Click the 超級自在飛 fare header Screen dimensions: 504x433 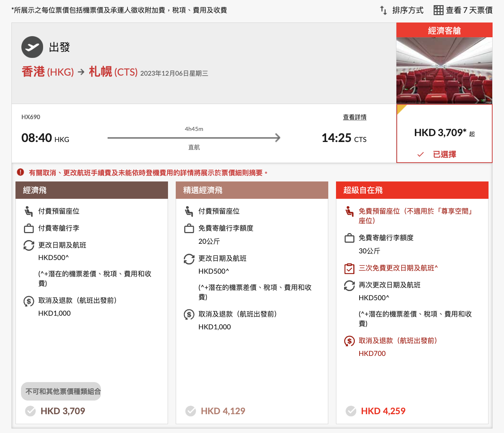point(412,190)
